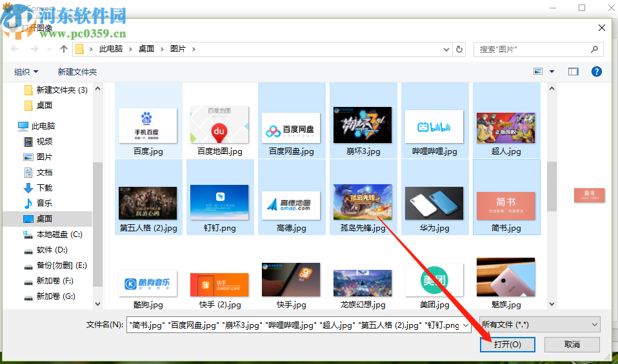This screenshot has width=618, height=364.
Task: Click 桌面 in the address breadcrumb
Action: [x=146, y=49]
